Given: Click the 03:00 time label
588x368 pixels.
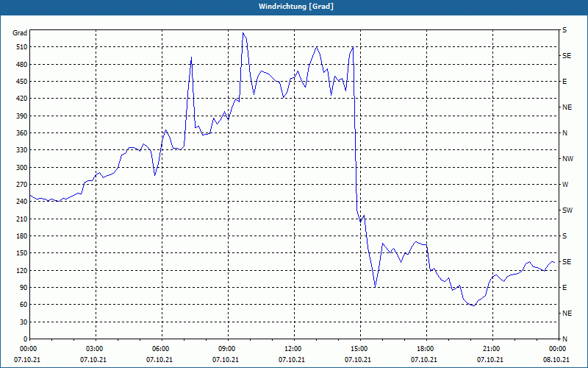Looking at the screenshot, I should [x=95, y=349].
